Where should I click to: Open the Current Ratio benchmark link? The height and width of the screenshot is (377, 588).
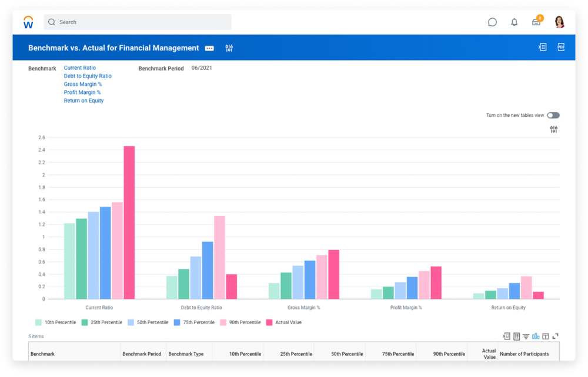pos(79,68)
